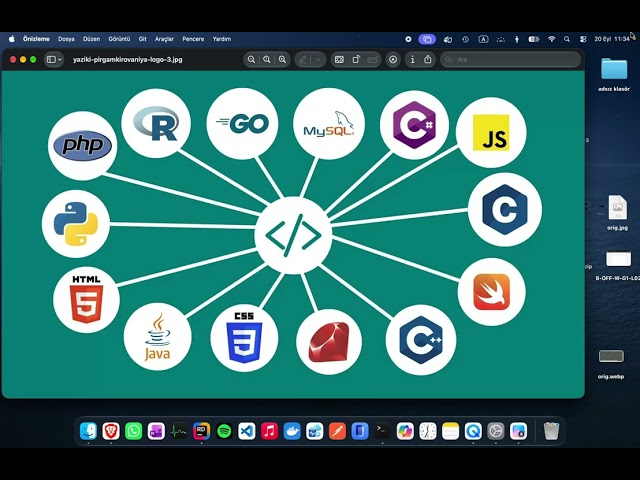Open Finder from the Dock
Screen dimensions: 640x480
pos(88,431)
